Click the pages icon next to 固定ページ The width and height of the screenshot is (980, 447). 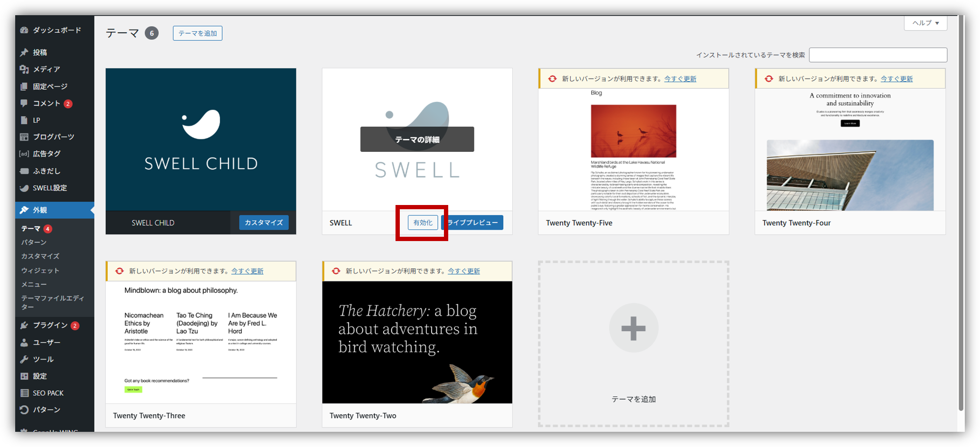[24, 86]
